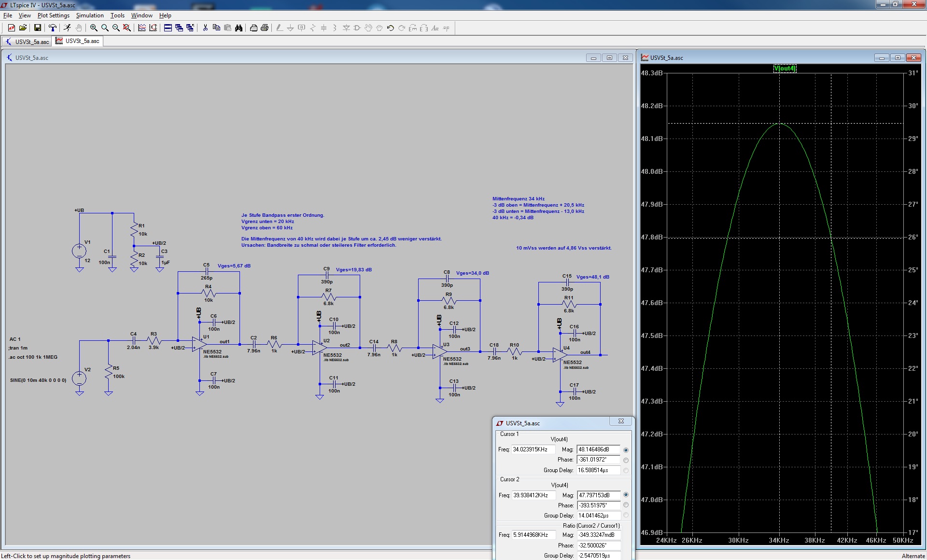Select Cursor 2 Phase radio button
927x560 pixels.
[626, 505]
